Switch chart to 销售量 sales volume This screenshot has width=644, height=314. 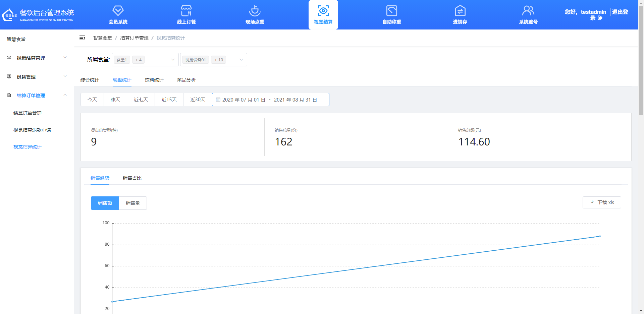tap(133, 203)
